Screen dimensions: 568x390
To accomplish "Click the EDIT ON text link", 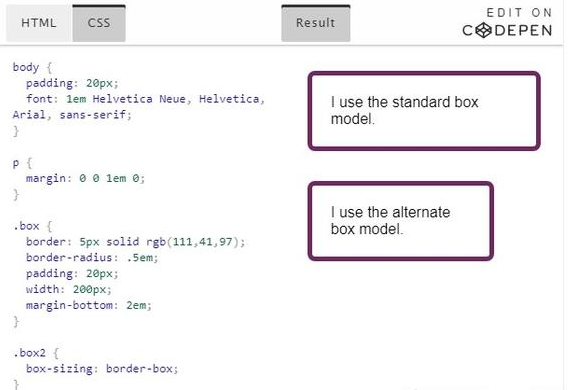I will pos(519,13).
